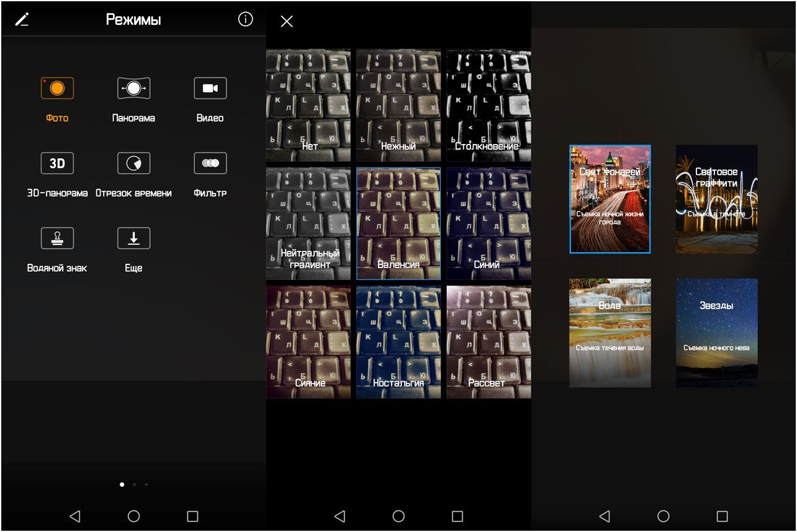Choose the 3D-панорама mode icon

click(57, 163)
